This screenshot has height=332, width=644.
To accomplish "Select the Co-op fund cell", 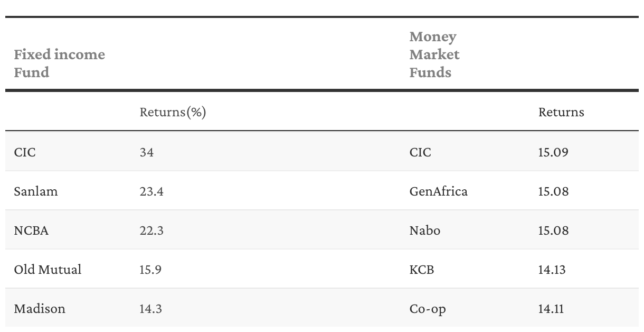I will tap(427, 309).
